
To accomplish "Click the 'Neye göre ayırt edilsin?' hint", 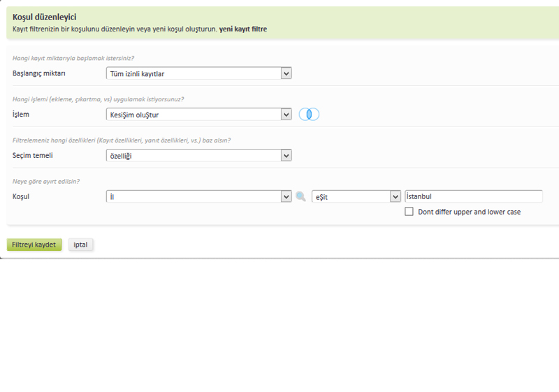I will click(46, 182).
